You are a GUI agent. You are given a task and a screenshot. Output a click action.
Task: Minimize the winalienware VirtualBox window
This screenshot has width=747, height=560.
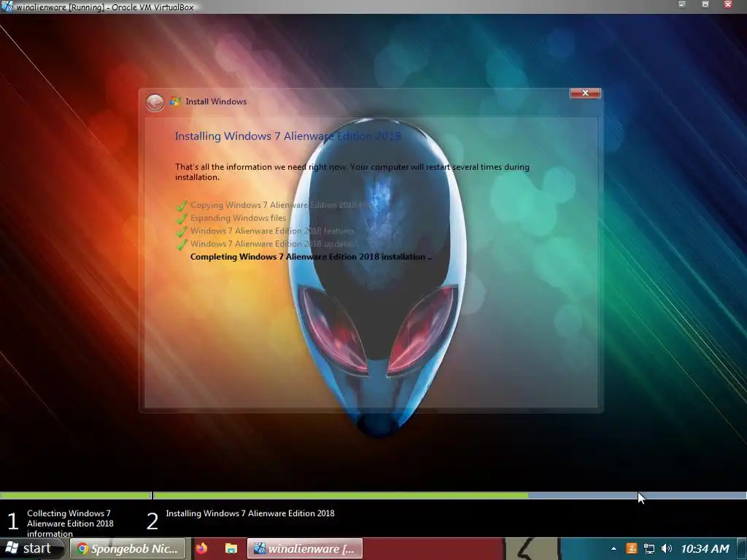point(682,5)
